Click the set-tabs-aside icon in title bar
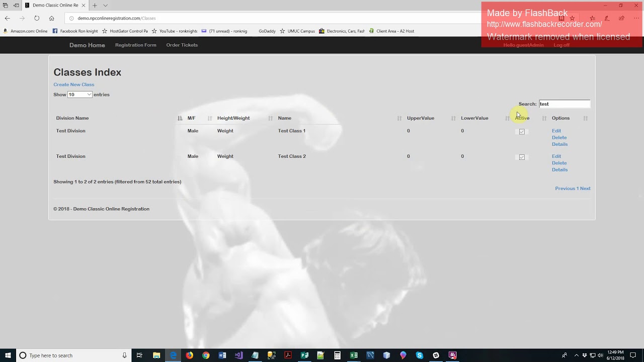644x362 pixels. 16,5
